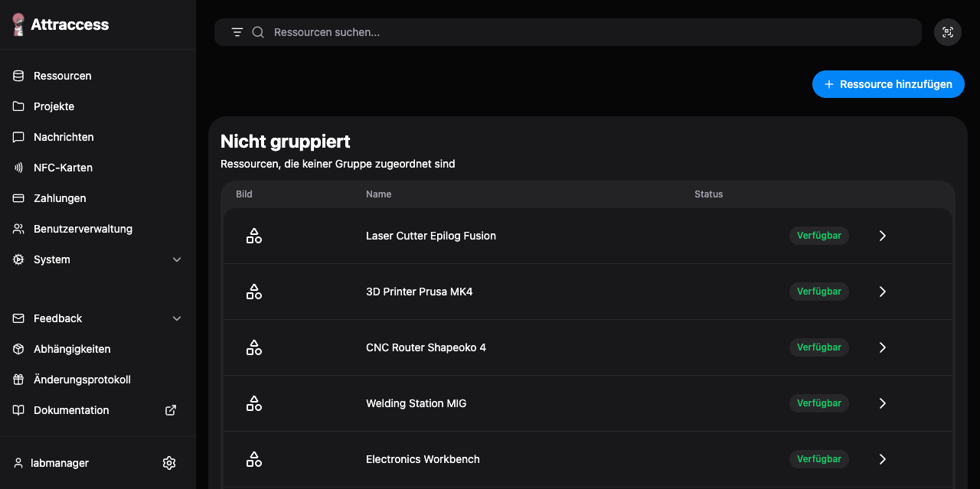The height and width of the screenshot is (489, 980).
Task: Open Electronics Workbench row chevron
Action: [882, 459]
